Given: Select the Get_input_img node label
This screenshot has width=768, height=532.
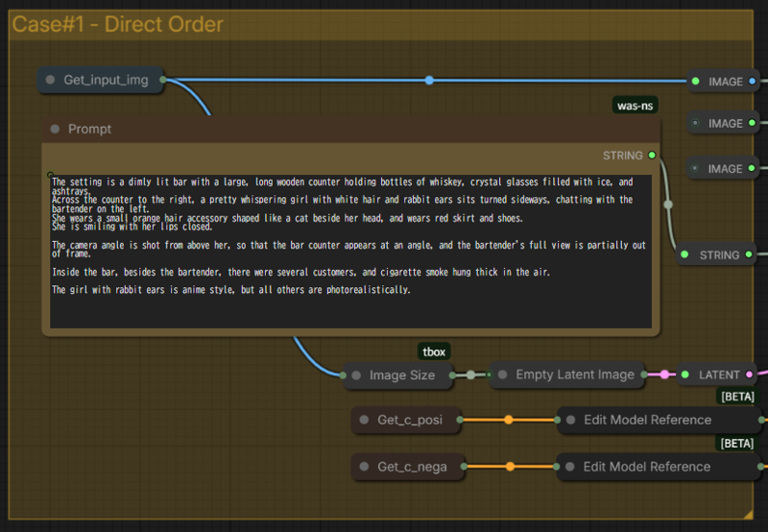Looking at the screenshot, I should [x=106, y=80].
